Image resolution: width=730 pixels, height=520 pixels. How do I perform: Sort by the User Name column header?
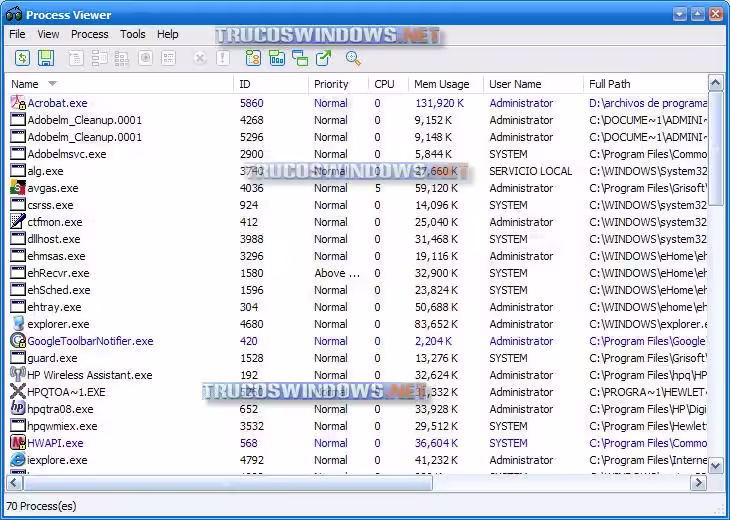[x=533, y=84]
